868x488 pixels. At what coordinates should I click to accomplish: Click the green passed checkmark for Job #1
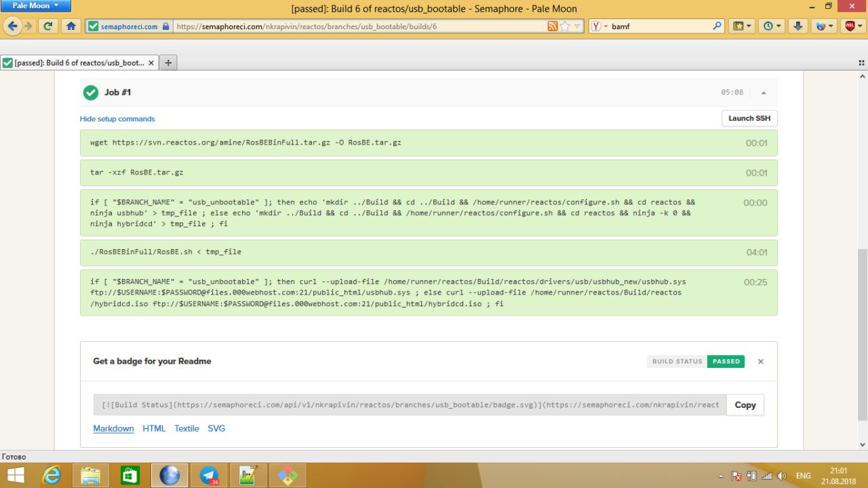click(x=91, y=92)
